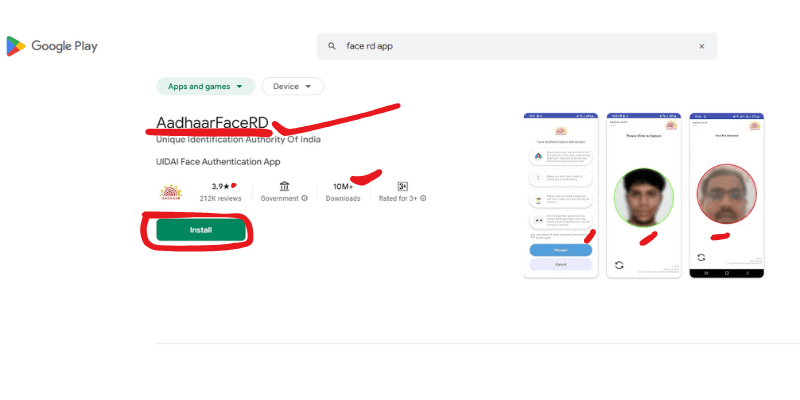Click refresh camera icon in second screenshot

pyautogui.click(x=619, y=265)
